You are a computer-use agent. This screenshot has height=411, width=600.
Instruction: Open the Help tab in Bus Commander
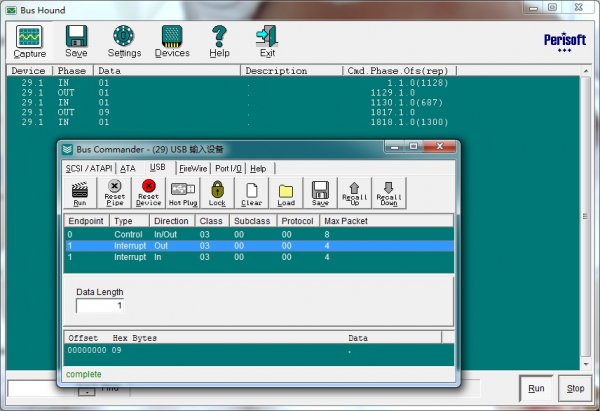pos(258,168)
